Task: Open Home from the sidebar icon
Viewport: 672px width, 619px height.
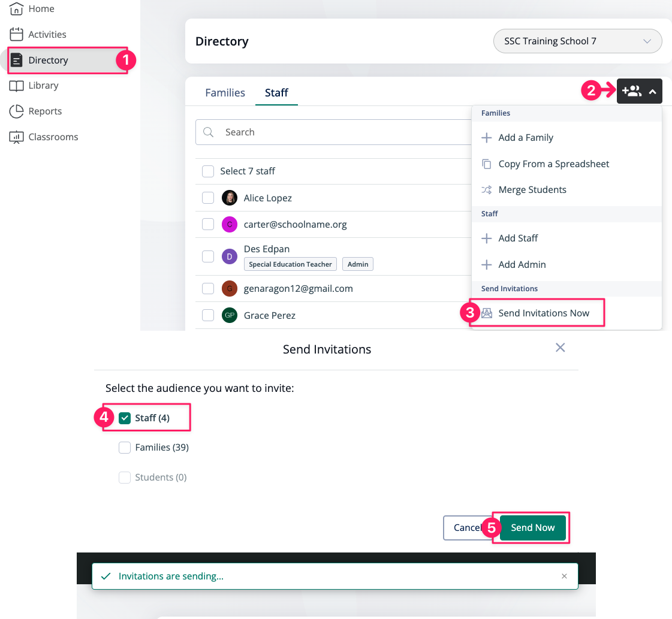Action: pos(17,9)
